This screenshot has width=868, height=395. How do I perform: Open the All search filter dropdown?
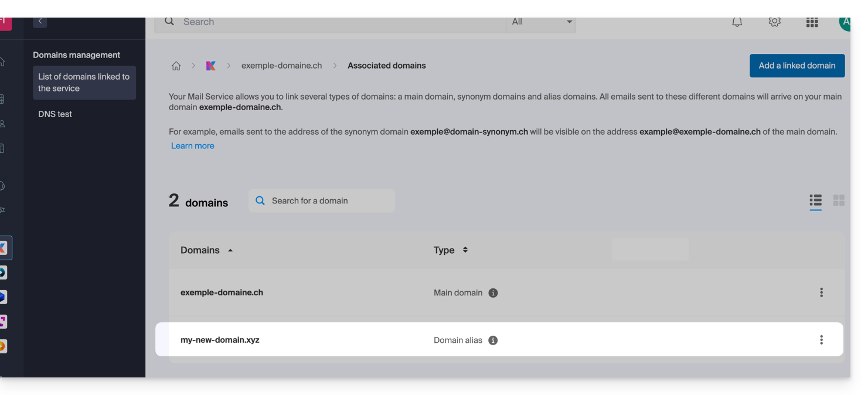pos(540,22)
